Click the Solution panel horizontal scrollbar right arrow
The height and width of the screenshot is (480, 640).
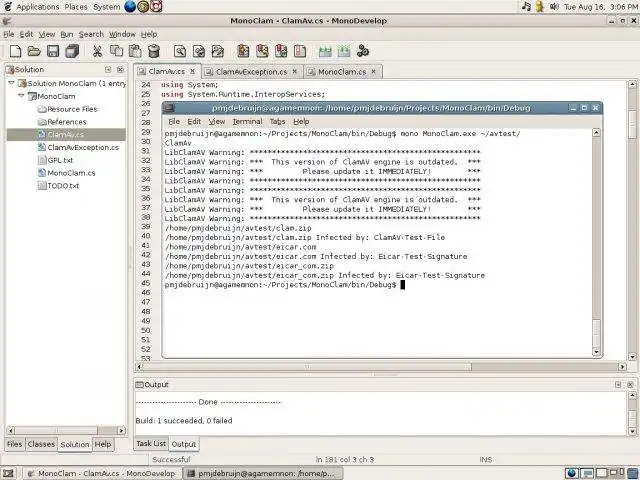point(121,430)
